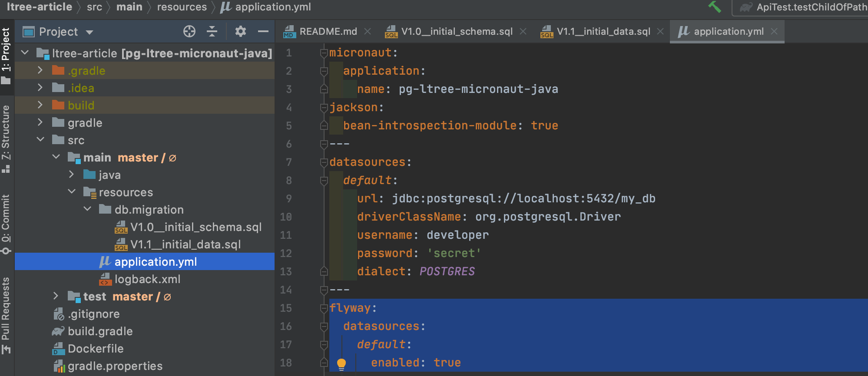Screen dimensions: 868x376
Task: Expand the test folder
Action: [56, 296]
